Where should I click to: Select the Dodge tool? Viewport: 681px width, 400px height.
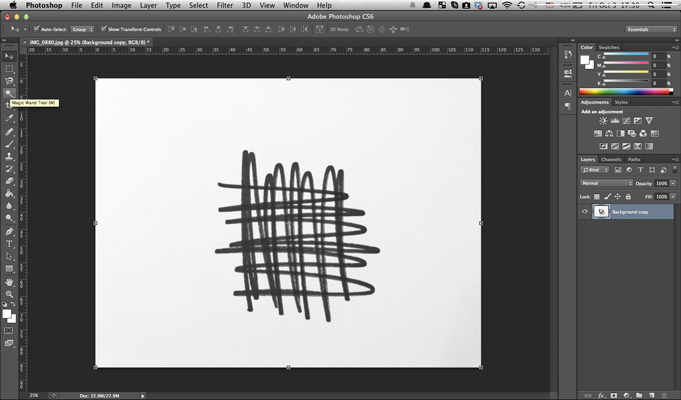(9, 218)
